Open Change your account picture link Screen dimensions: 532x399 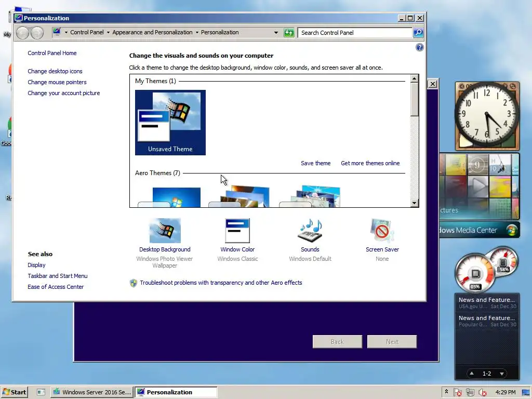coord(64,93)
